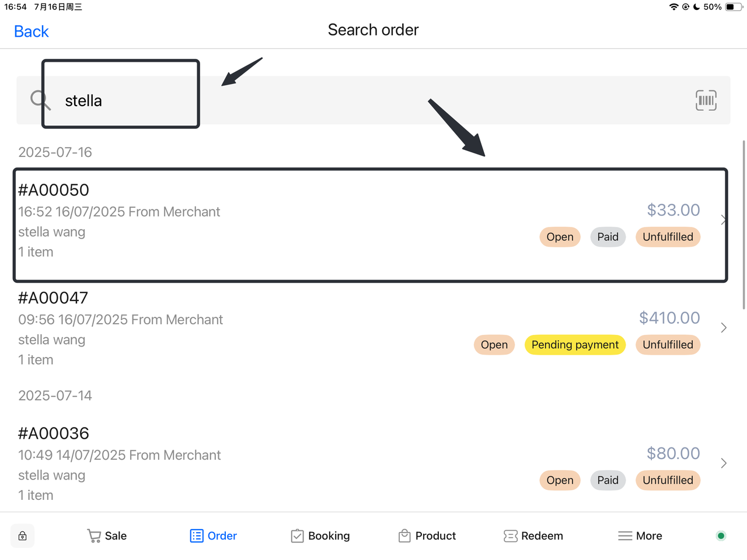
Task: Go to the Redeem tab
Action: coord(533,536)
